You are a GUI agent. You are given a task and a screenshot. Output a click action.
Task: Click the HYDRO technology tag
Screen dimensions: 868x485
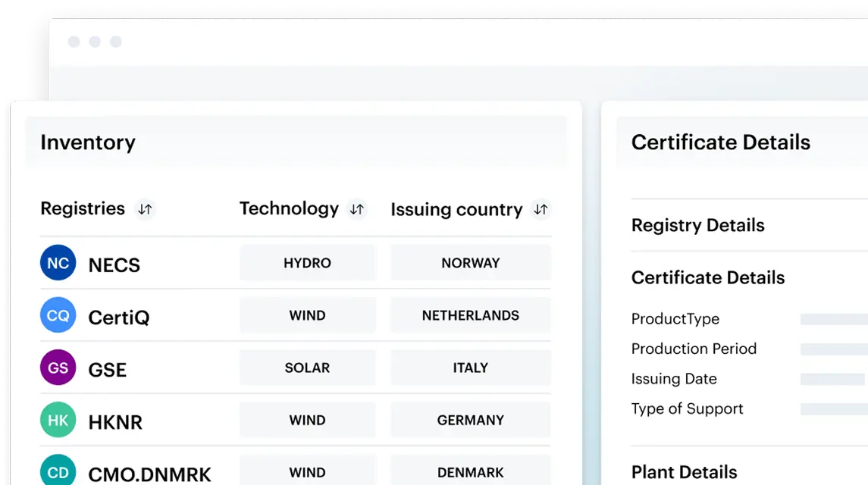coord(307,262)
